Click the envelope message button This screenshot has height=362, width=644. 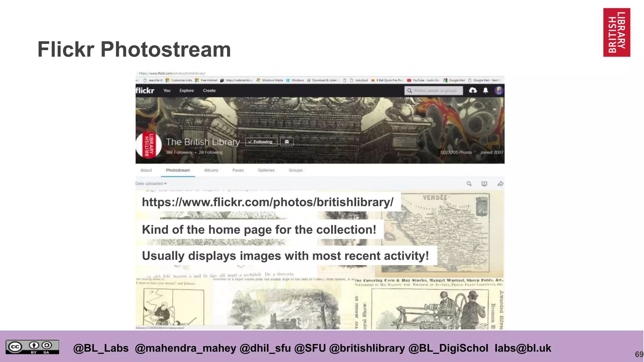tap(287, 142)
